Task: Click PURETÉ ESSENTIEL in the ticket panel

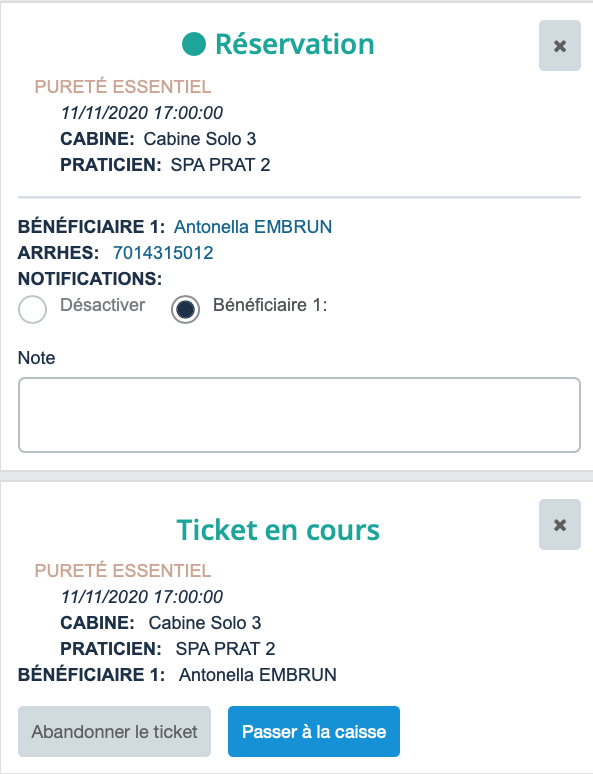Action: (x=123, y=570)
